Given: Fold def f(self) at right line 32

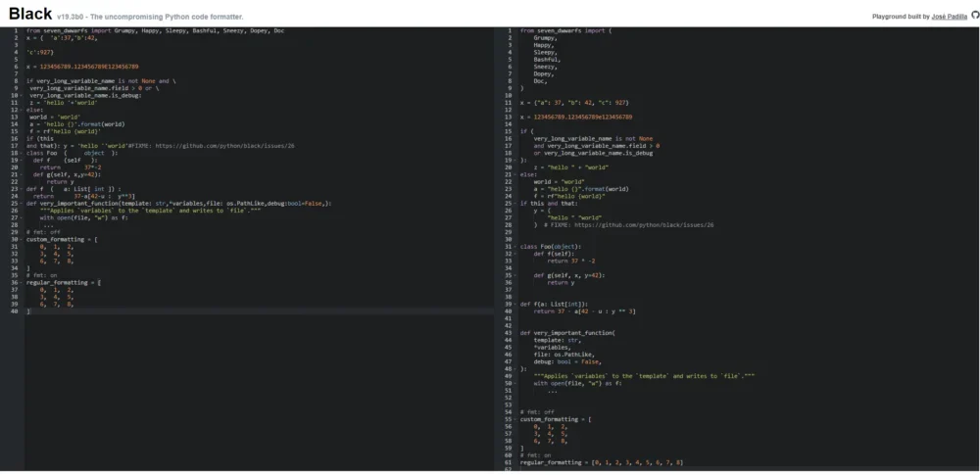Looking at the screenshot, I should point(515,254).
